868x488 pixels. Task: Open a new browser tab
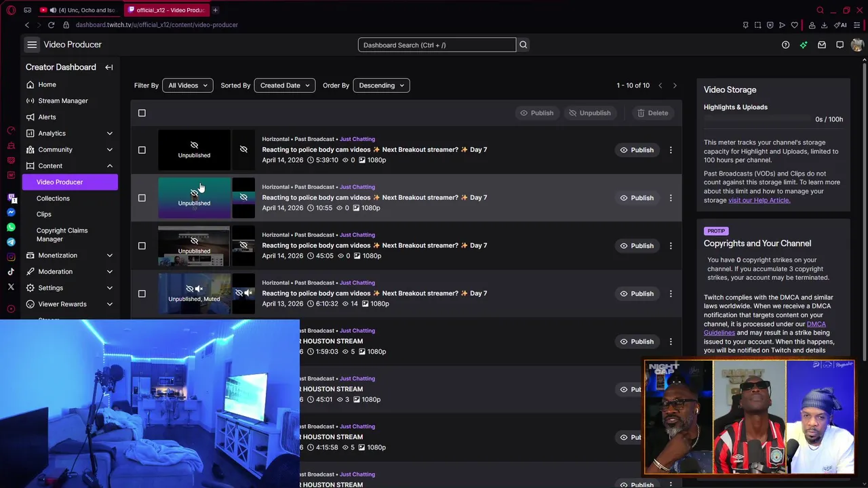(215, 10)
